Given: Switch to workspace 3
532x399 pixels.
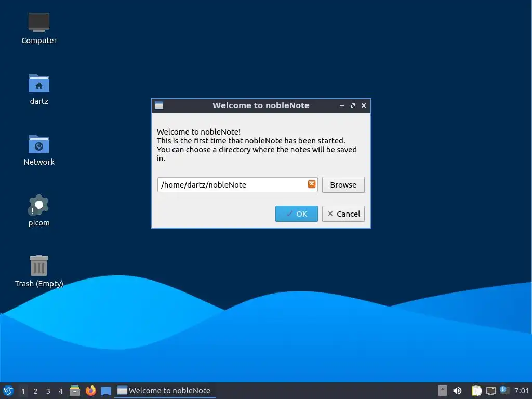Looking at the screenshot, I should [x=48, y=391].
